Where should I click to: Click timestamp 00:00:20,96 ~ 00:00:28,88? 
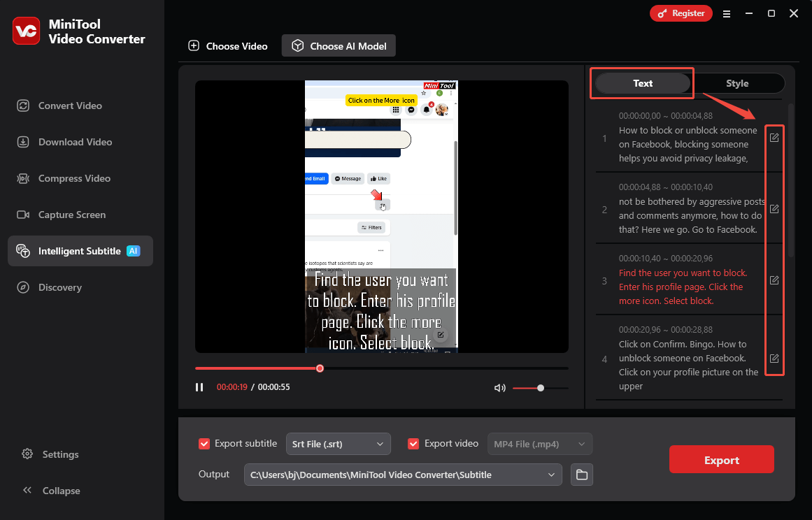(x=665, y=330)
